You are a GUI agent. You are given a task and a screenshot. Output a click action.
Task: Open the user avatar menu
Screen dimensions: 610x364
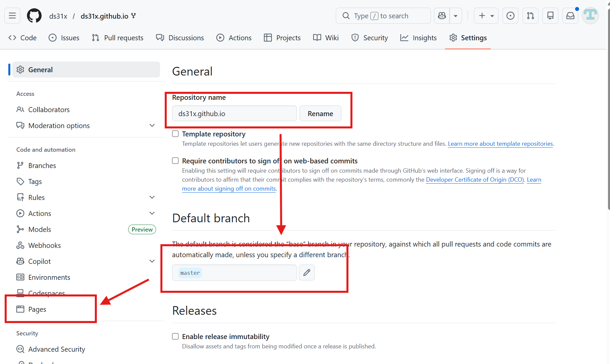point(590,16)
